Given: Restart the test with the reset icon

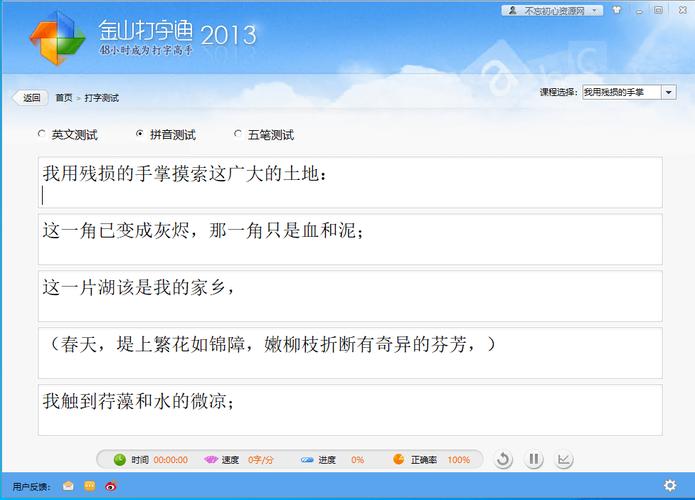Looking at the screenshot, I should click(503, 459).
